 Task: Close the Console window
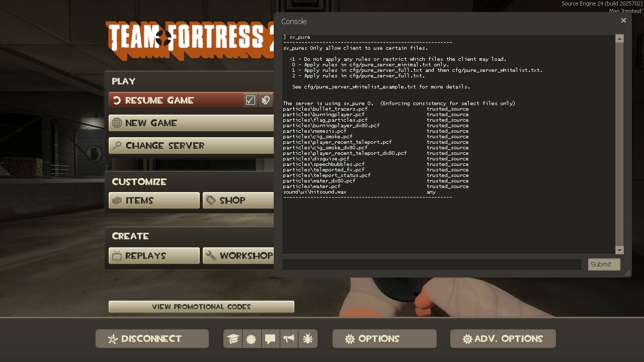(623, 21)
